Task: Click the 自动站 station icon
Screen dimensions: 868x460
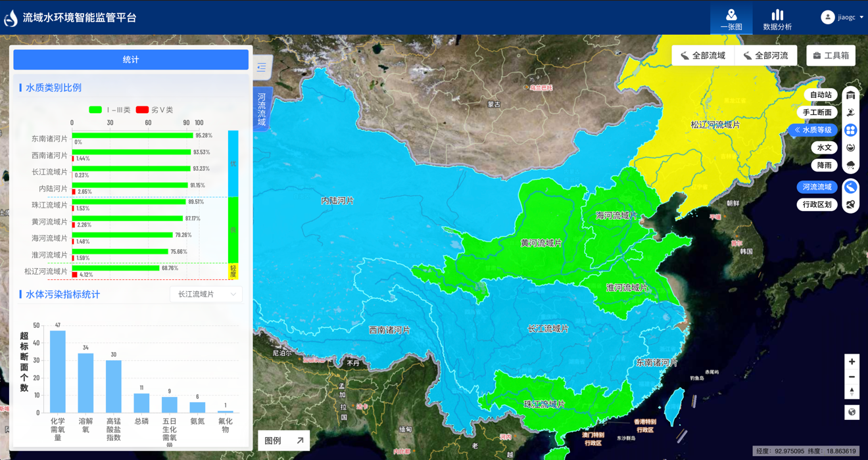Action: click(850, 95)
